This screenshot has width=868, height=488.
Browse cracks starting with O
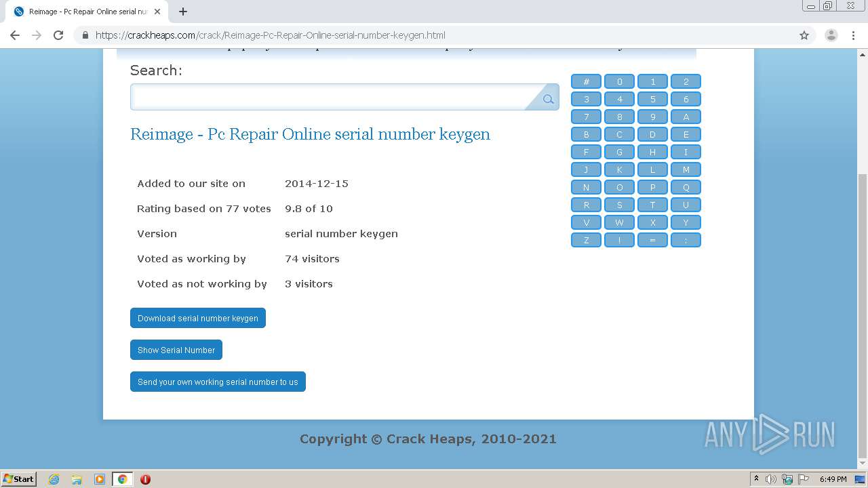pos(619,187)
